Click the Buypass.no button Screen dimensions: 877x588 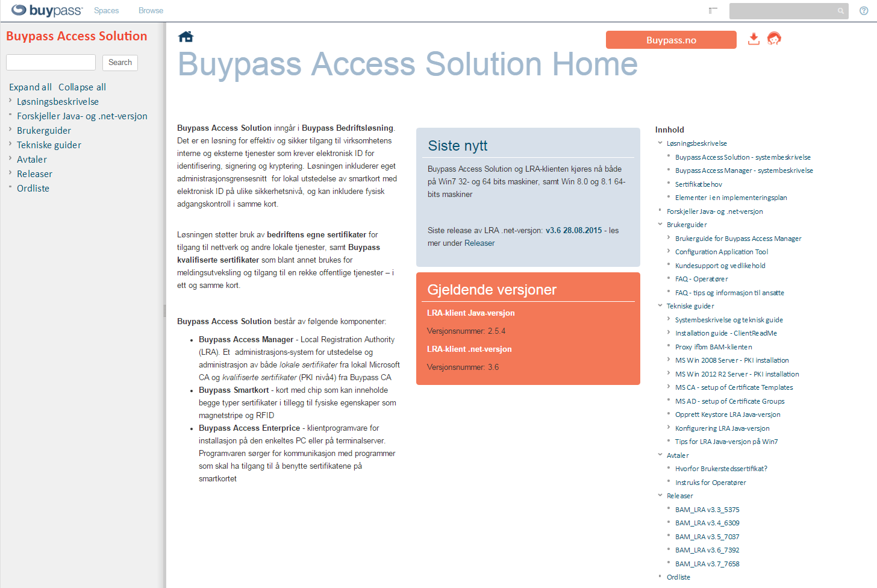[x=671, y=40]
